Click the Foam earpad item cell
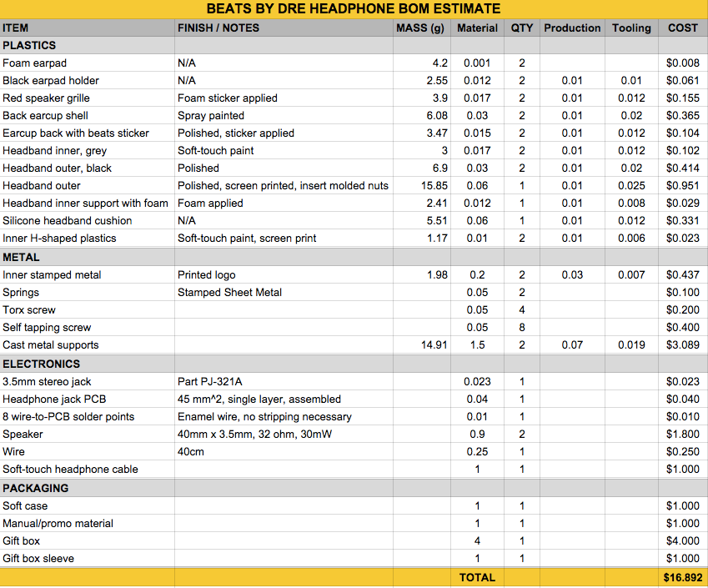The image size is (708, 588). point(88,63)
